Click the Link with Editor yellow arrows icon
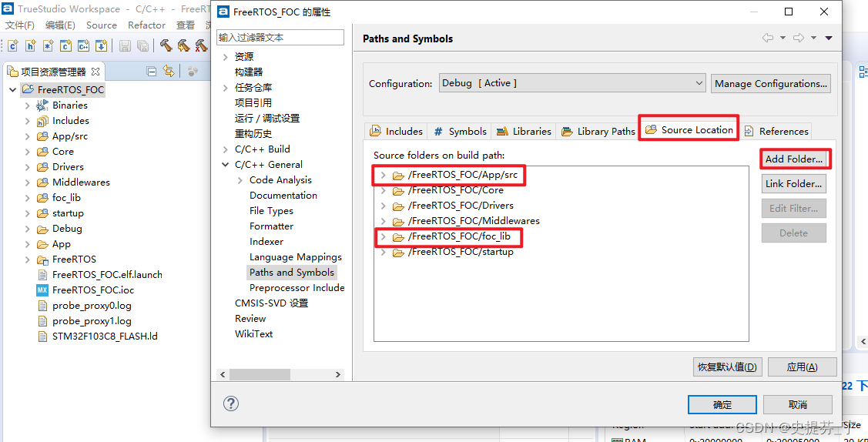This screenshot has height=442, width=868. click(169, 72)
